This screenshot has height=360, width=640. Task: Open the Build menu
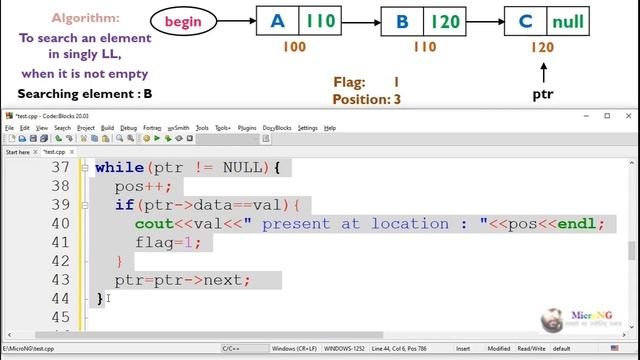(107, 128)
